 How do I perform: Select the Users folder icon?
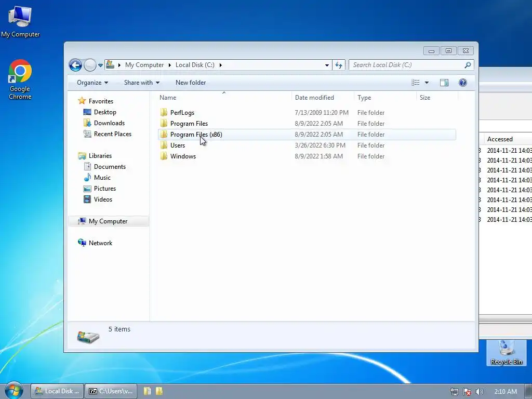pos(164,145)
